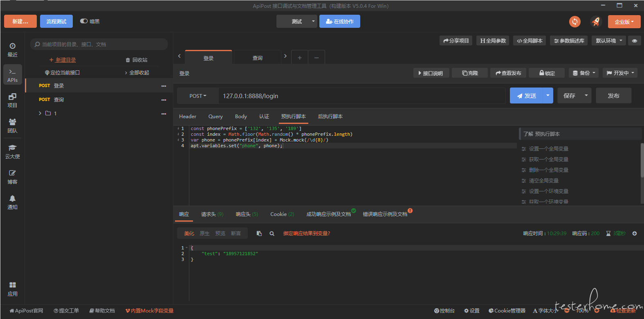
Task: Open the POST method dropdown
Action: pyautogui.click(x=198, y=96)
